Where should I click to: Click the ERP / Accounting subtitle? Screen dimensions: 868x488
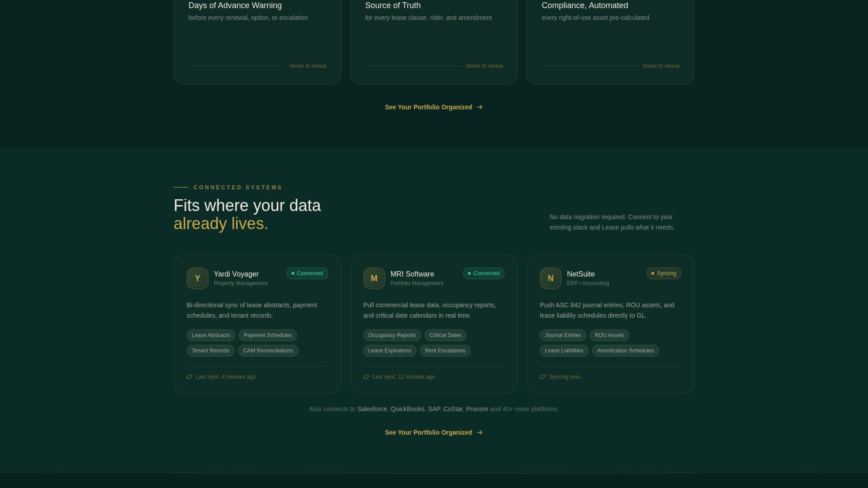[588, 283]
